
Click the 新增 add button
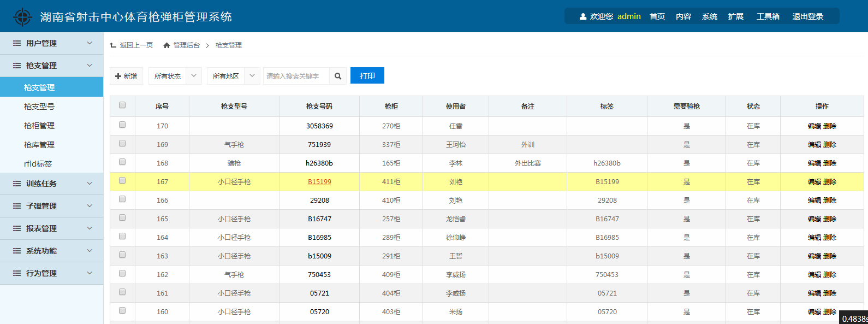(x=126, y=76)
